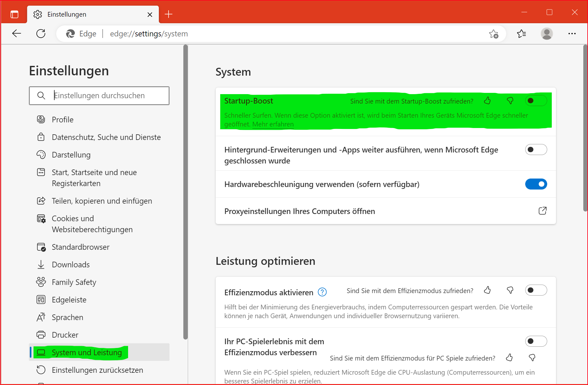Toggle PC-Spielerlebnis Effizienzmodus switch
The height and width of the screenshot is (385, 588).
tap(536, 341)
